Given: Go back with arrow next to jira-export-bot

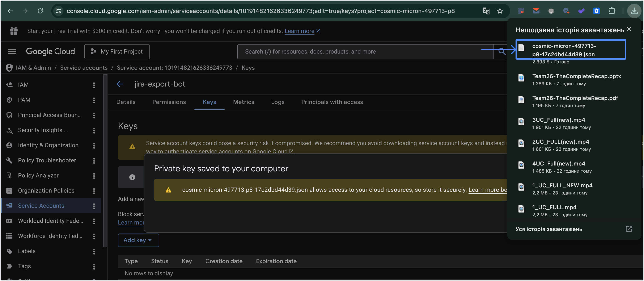Looking at the screenshot, I should pyautogui.click(x=120, y=84).
